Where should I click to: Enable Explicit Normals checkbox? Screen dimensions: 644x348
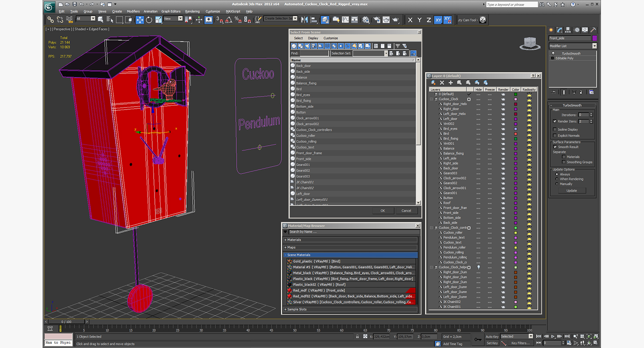click(x=554, y=136)
